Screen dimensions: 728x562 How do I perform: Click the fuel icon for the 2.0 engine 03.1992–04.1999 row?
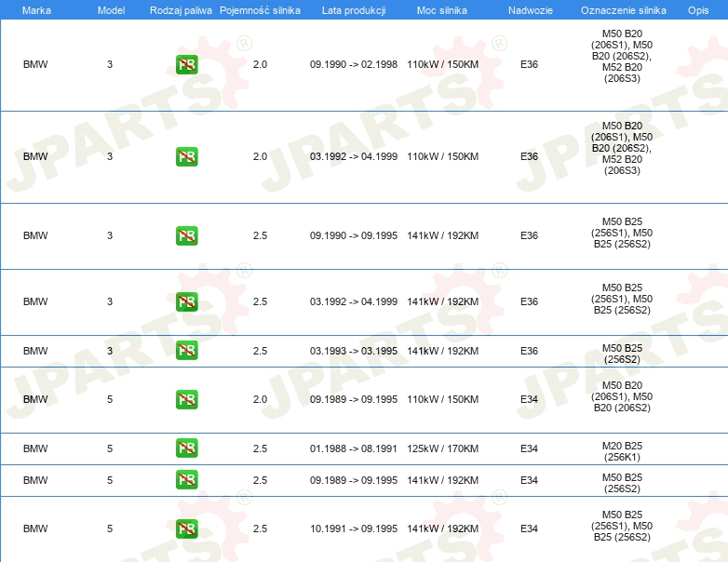(186, 157)
